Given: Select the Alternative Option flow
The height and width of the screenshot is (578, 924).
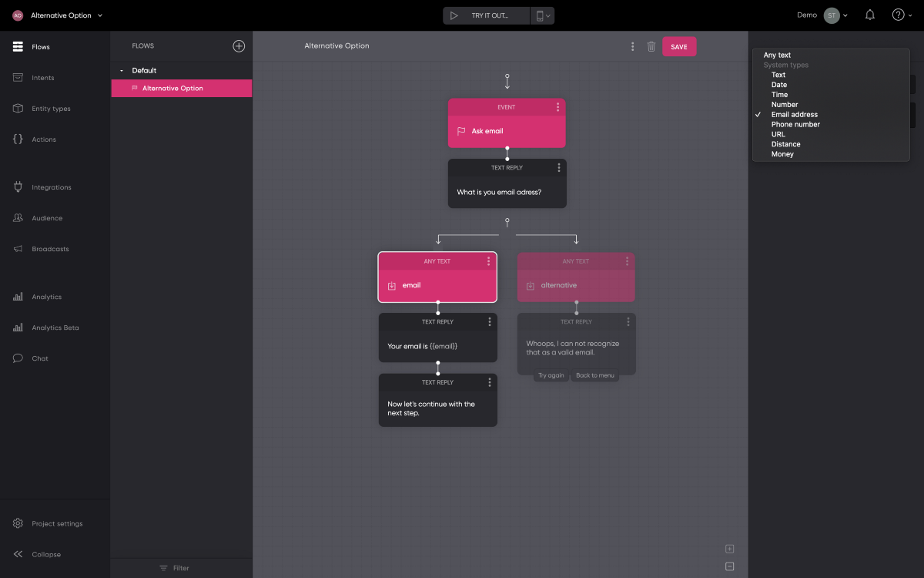Looking at the screenshot, I should [181, 88].
